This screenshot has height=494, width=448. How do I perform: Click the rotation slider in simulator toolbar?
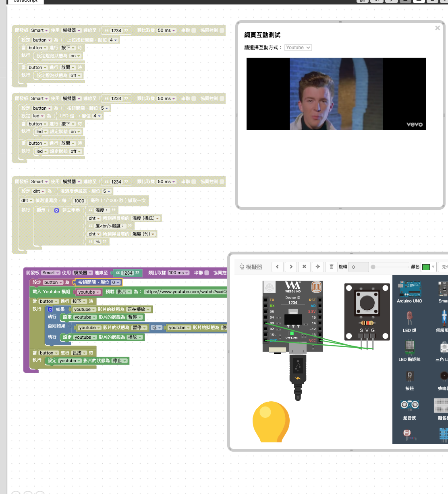click(x=390, y=267)
